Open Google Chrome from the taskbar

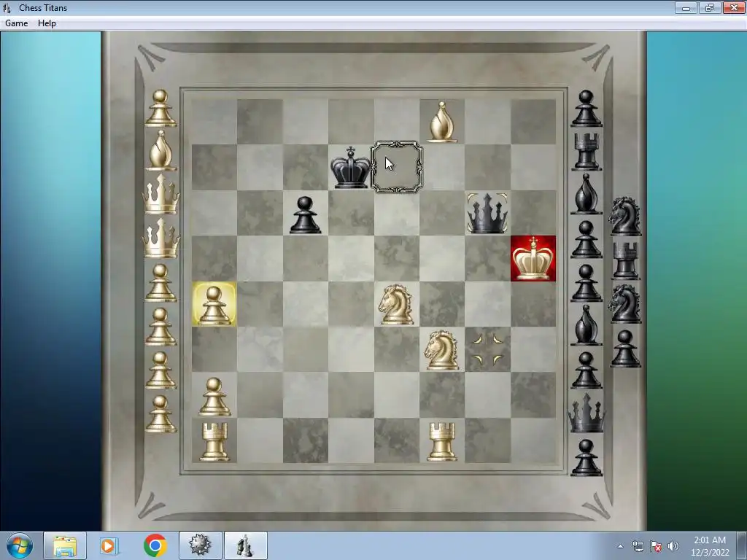pyautogui.click(x=155, y=545)
